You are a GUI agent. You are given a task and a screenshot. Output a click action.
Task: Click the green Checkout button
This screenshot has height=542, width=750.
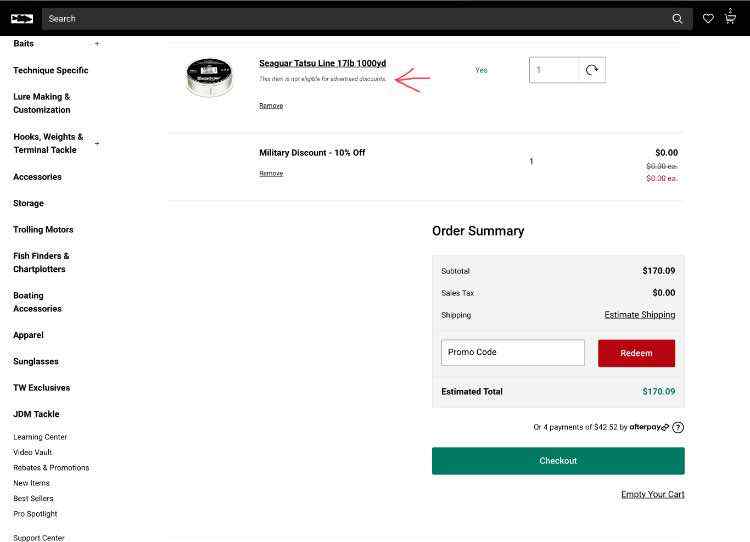558,461
